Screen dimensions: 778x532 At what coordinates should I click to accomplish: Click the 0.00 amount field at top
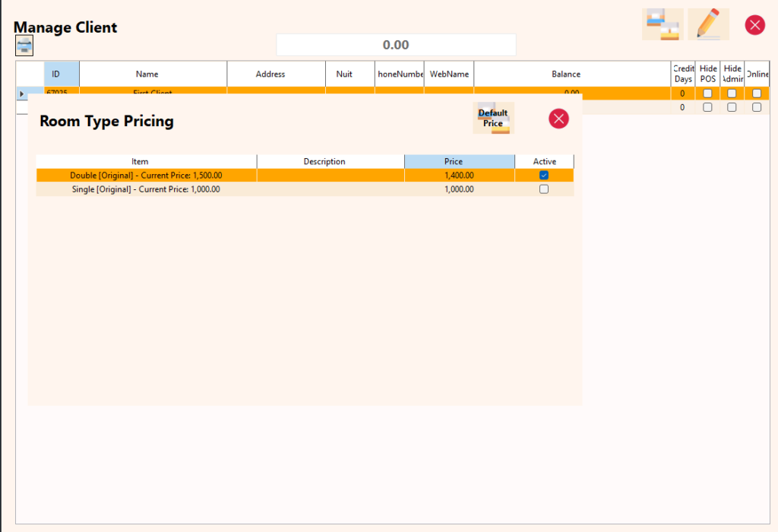click(x=396, y=45)
